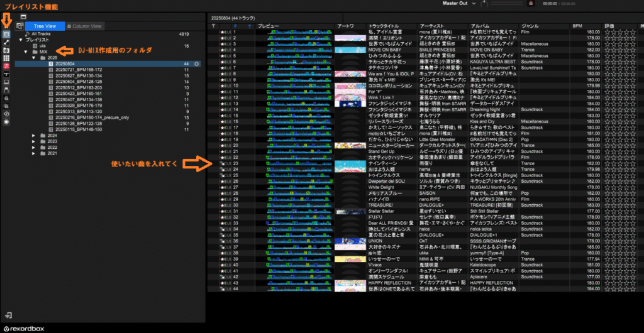Screen dimensions: 644x333
Task: Open the lower padlock icon in the sidebar
Action: pos(6,106)
